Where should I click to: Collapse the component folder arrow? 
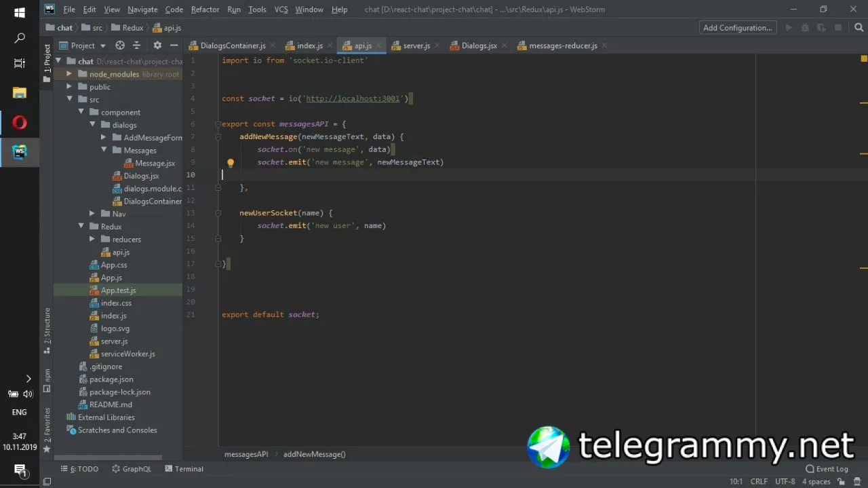pyautogui.click(x=81, y=112)
